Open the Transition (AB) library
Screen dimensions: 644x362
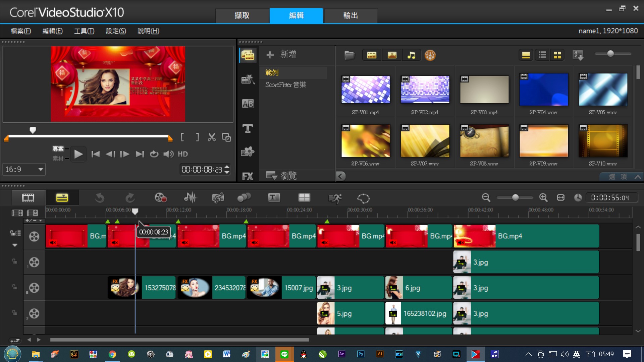[x=248, y=104]
